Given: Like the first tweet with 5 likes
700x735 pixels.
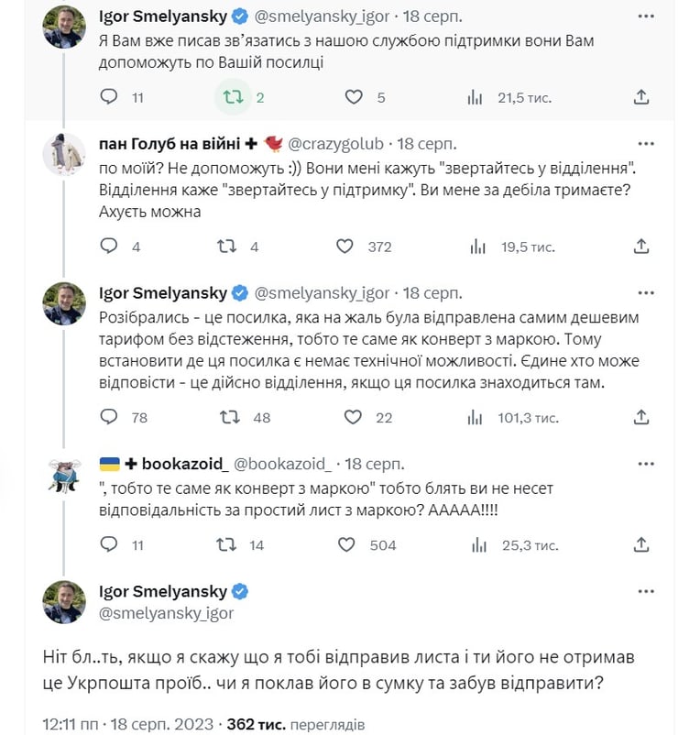Looking at the screenshot, I should click(354, 97).
